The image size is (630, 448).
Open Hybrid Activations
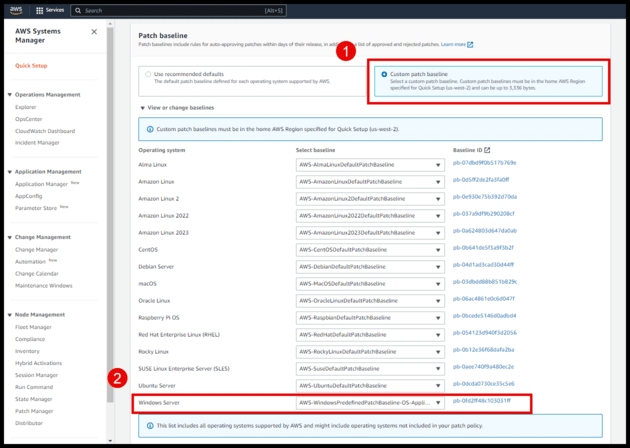pos(39,363)
